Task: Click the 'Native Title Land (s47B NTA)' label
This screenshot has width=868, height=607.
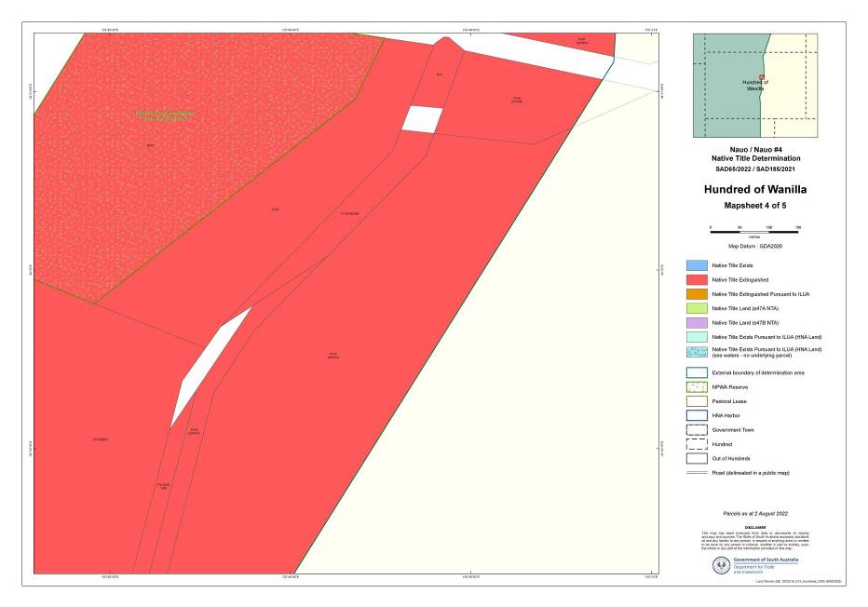Action: click(744, 323)
